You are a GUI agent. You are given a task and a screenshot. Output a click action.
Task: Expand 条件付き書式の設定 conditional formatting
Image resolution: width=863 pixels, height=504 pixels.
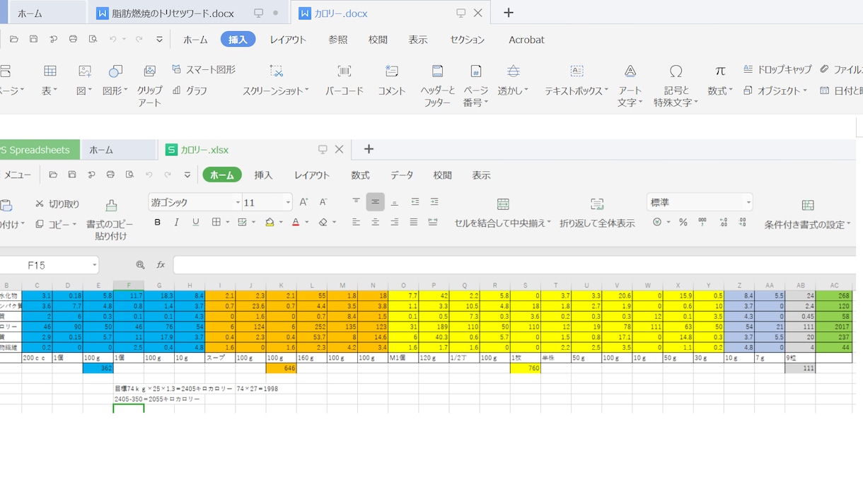click(x=848, y=225)
